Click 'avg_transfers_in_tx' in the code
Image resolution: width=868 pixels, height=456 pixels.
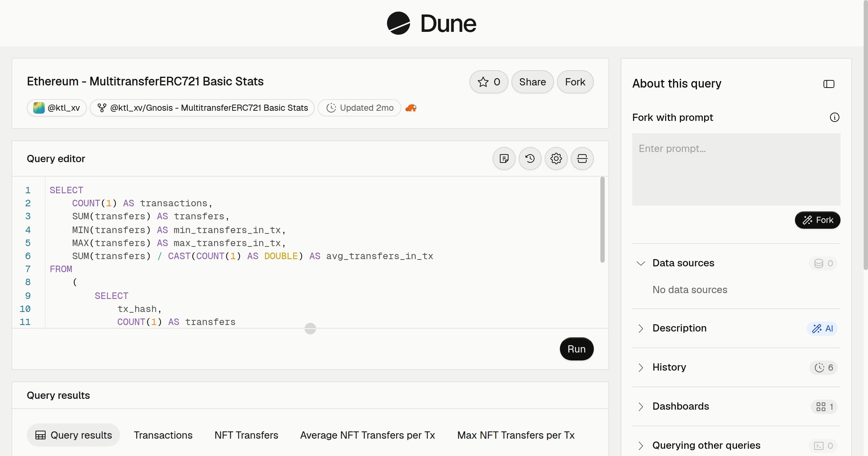click(x=380, y=256)
